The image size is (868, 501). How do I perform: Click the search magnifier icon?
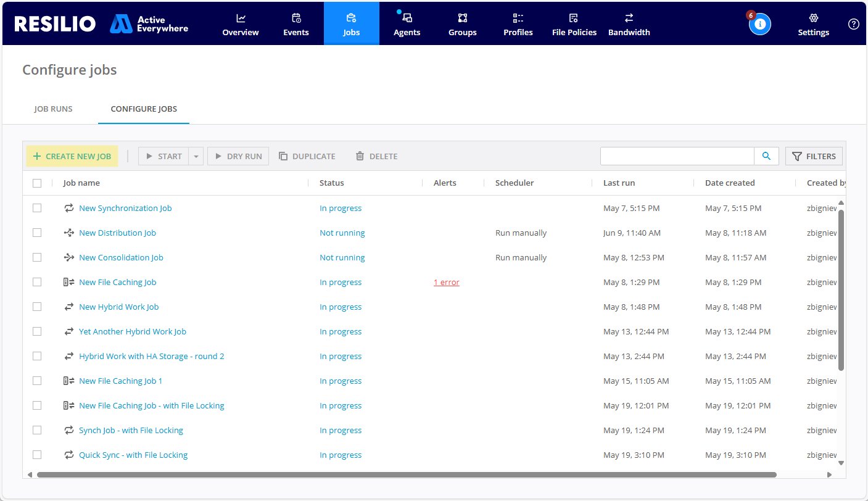click(x=766, y=156)
